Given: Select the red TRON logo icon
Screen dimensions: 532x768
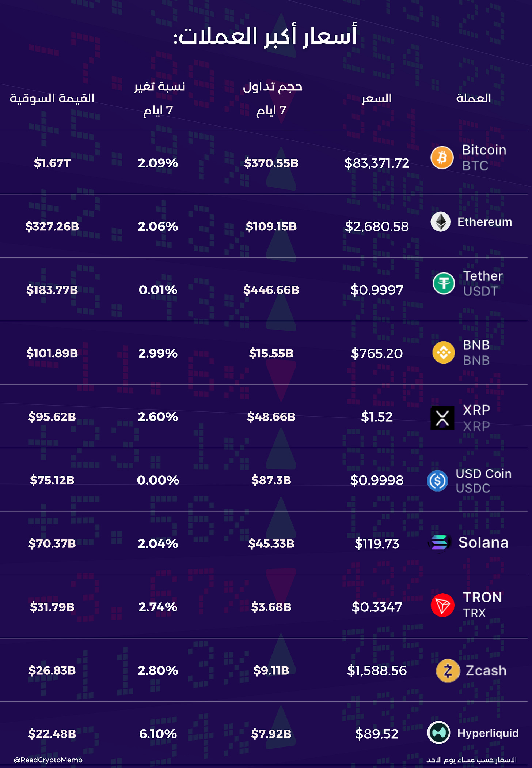Looking at the screenshot, I should (x=442, y=605).
